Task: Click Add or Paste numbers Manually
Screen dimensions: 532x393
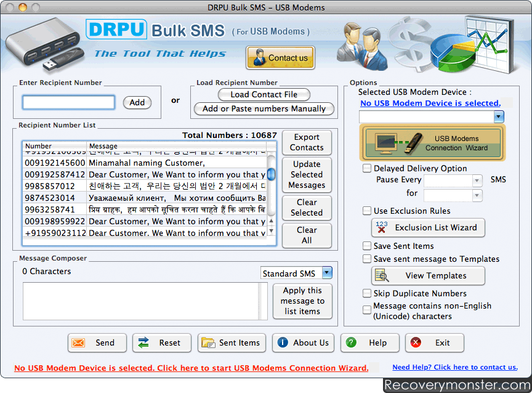Action: [264, 108]
